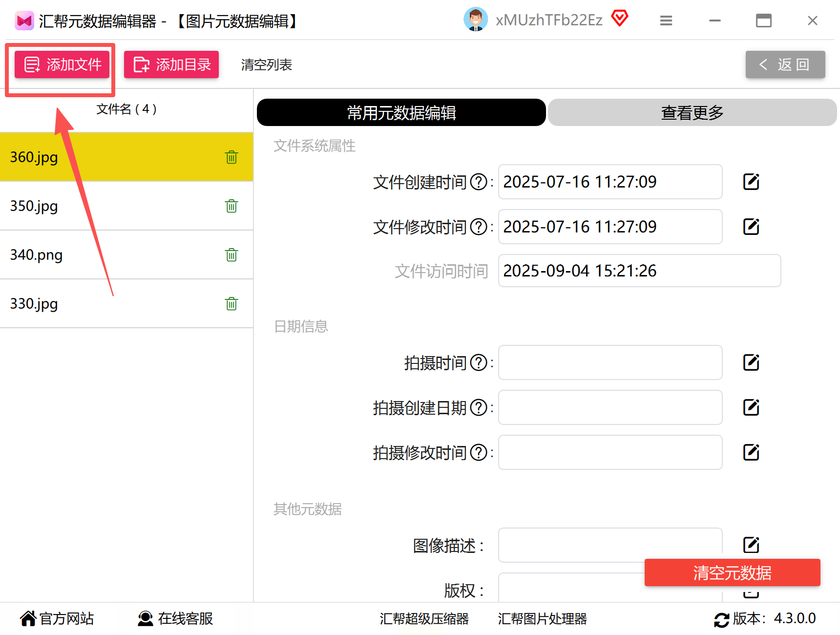
Task: Click edit icon next to 图像描述
Action: point(751,545)
